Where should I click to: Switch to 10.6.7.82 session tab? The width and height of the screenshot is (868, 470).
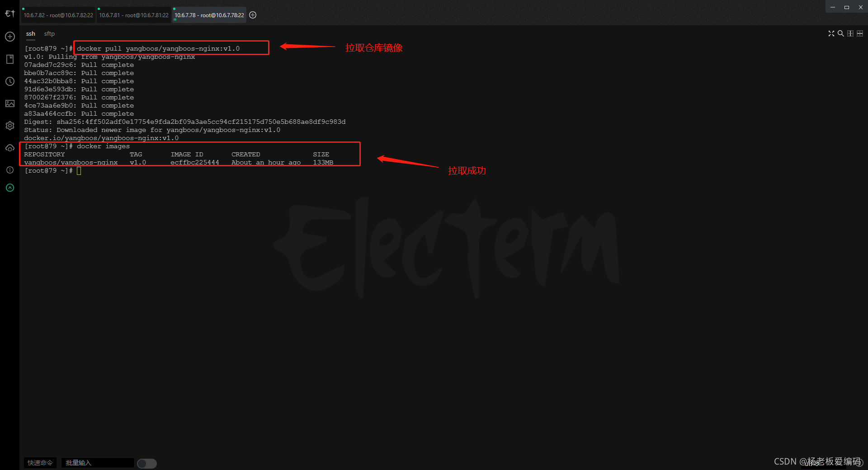tap(58, 15)
